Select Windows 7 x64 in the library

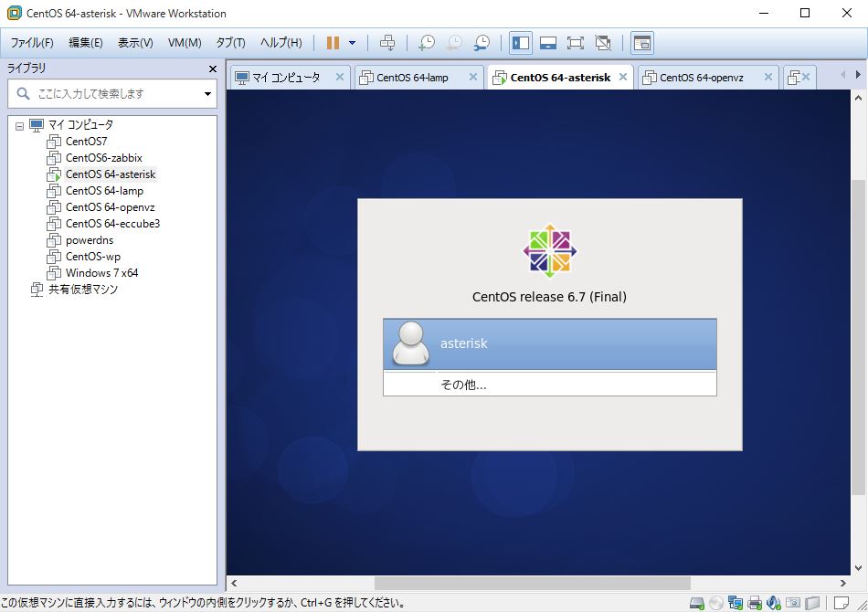click(x=101, y=273)
